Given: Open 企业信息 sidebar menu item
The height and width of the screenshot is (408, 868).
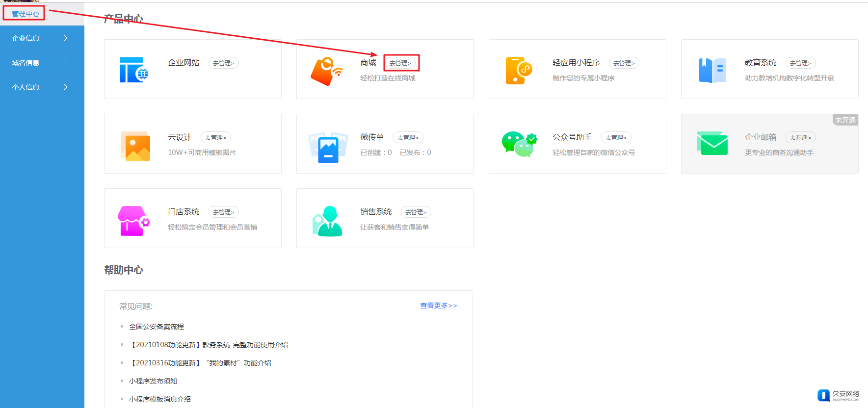Looking at the screenshot, I should coord(26,38).
